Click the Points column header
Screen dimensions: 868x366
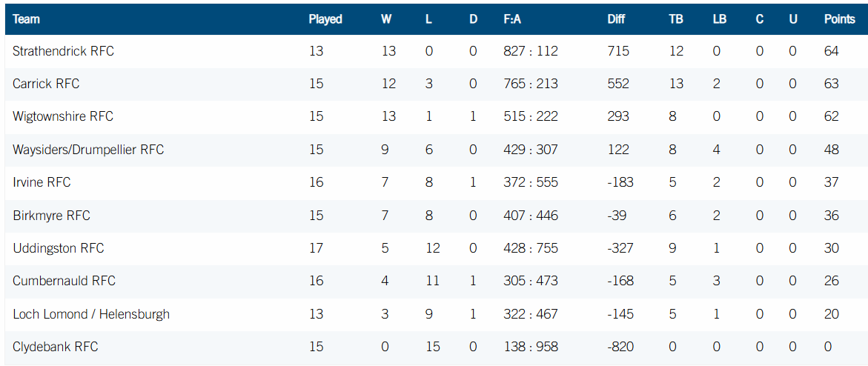pos(839,19)
